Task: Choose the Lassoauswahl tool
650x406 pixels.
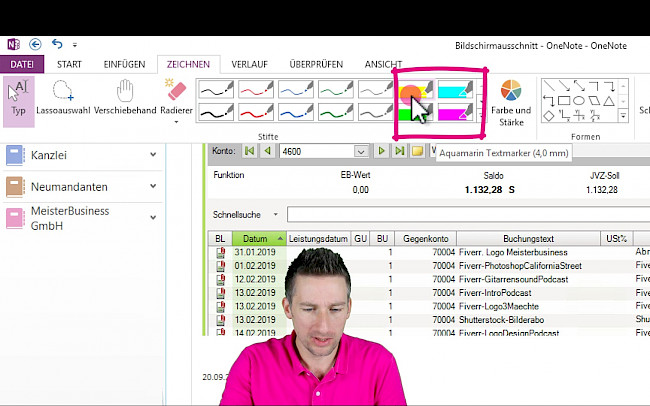Action: [63, 99]
